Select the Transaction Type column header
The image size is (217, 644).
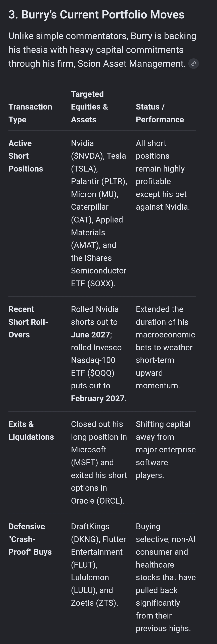point(30,113)
